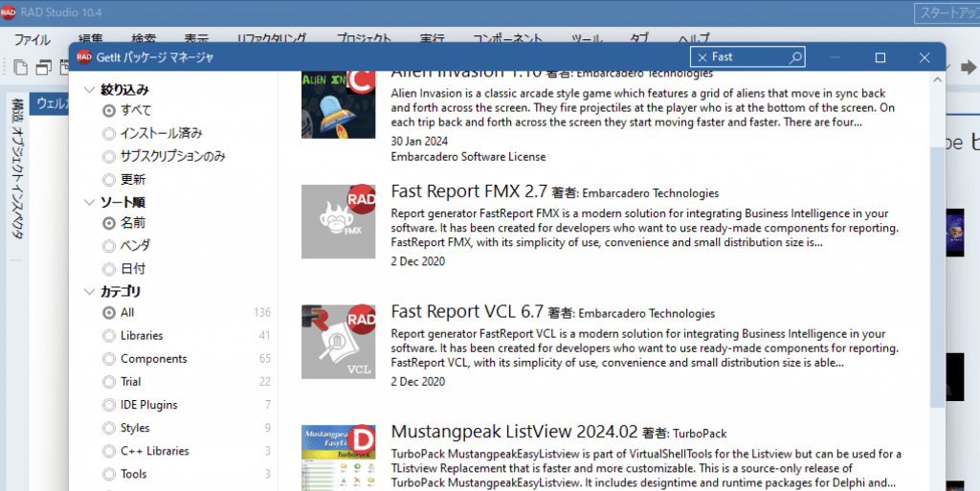Click the GetIt RAD logo icon

click(84, 57)
